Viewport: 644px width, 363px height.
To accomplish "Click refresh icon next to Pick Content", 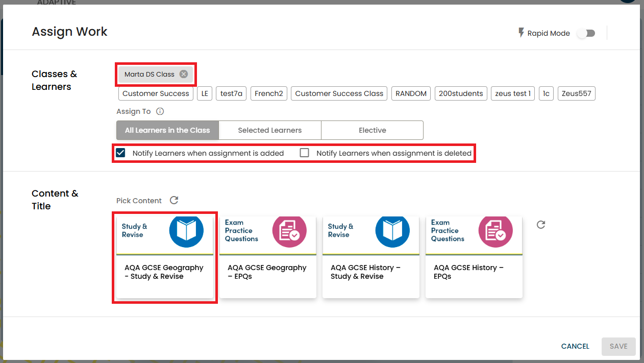I will coord(174,200).
